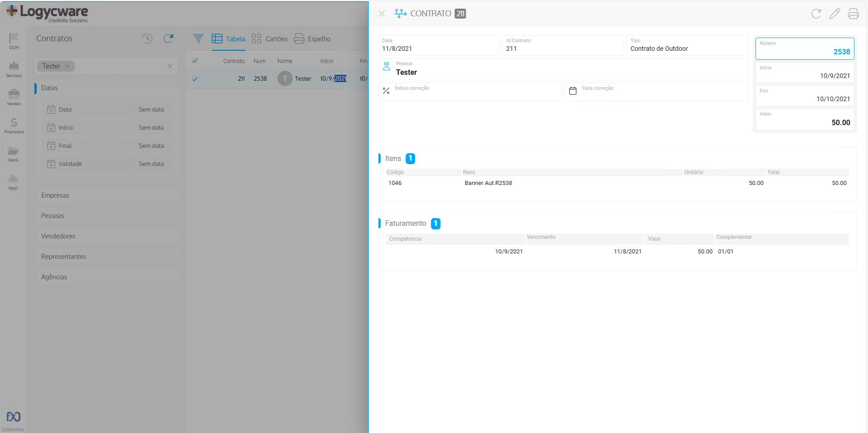Image resolution: width=868 pixels, height=433 pixels.
Task: Sort table by Contrato column
Action: point(234,61)
